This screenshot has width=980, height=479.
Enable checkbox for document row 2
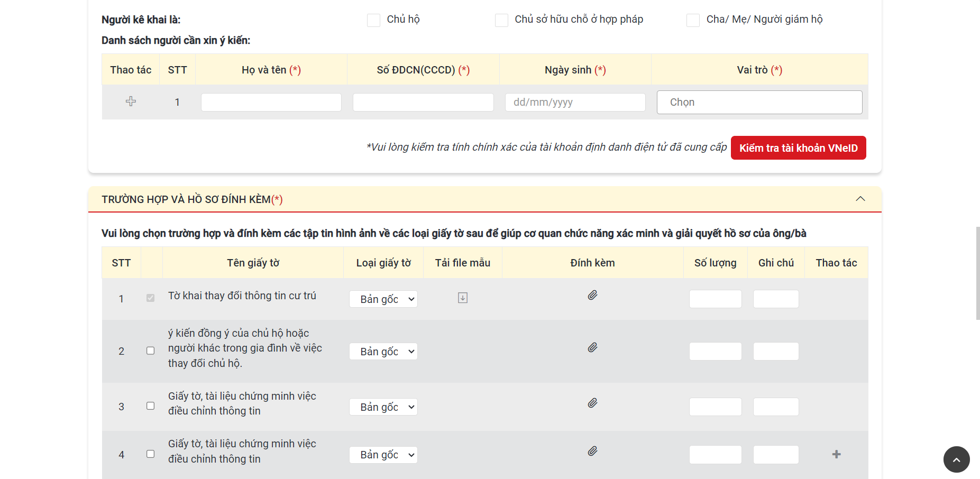click(x=151, y=351)
